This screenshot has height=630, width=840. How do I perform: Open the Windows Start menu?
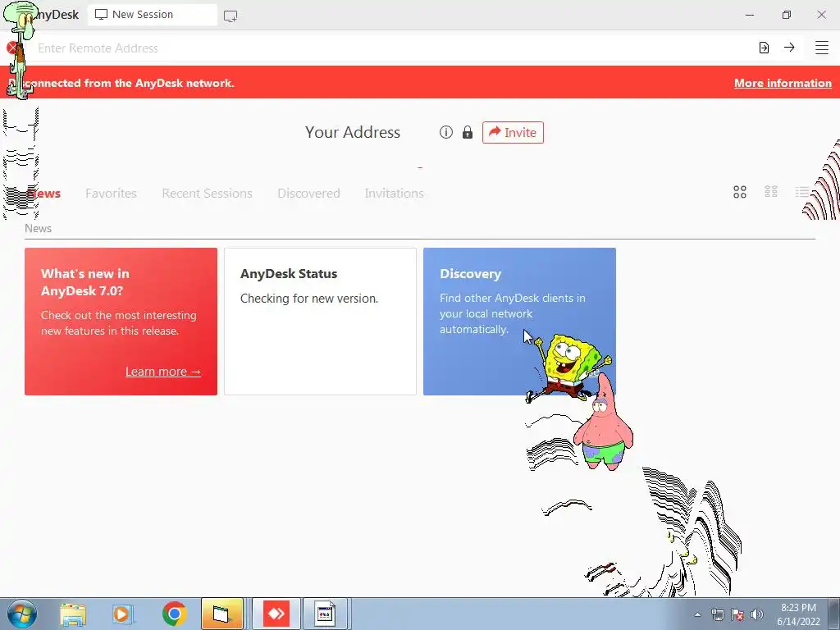22,614
